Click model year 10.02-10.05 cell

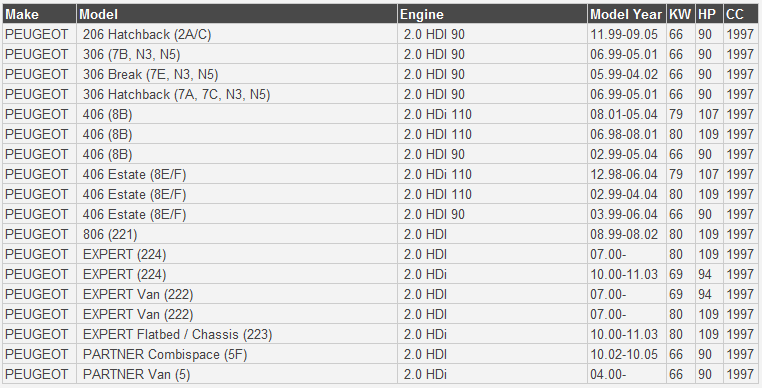point(627,354)
